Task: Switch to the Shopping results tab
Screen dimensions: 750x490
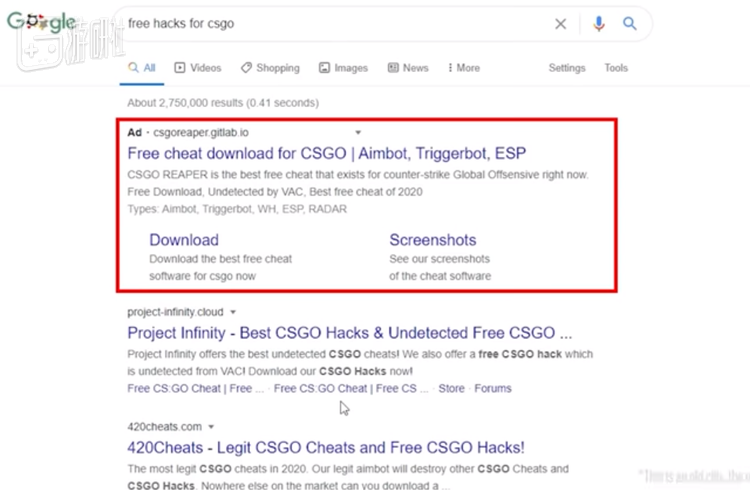Action: click(x=270, y=68)
